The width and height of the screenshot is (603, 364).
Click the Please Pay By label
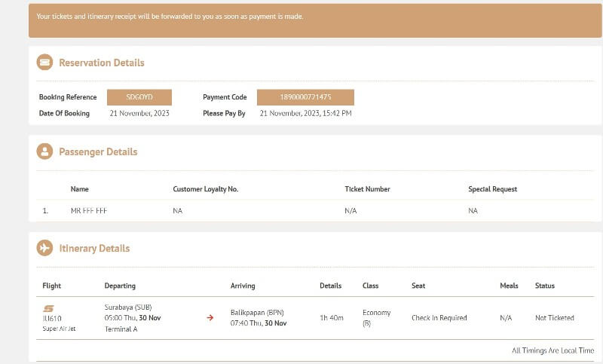point(224,113)
